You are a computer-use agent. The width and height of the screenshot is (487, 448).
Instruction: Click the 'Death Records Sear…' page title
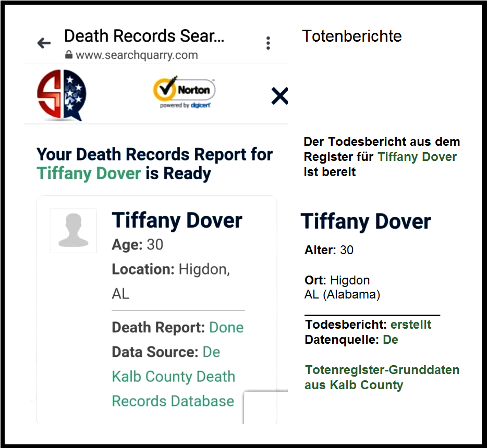[144, 36]
